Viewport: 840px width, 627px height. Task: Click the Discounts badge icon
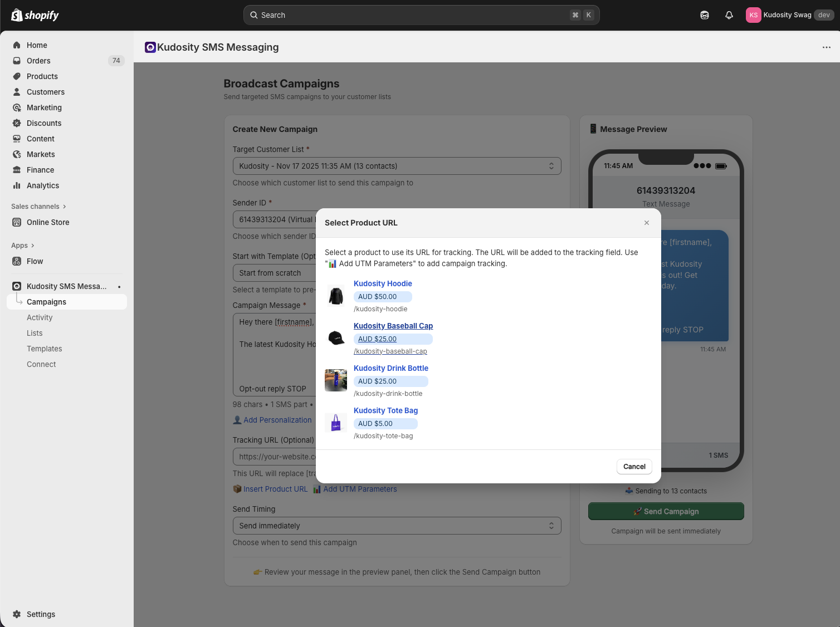click(x=17, y=123)
